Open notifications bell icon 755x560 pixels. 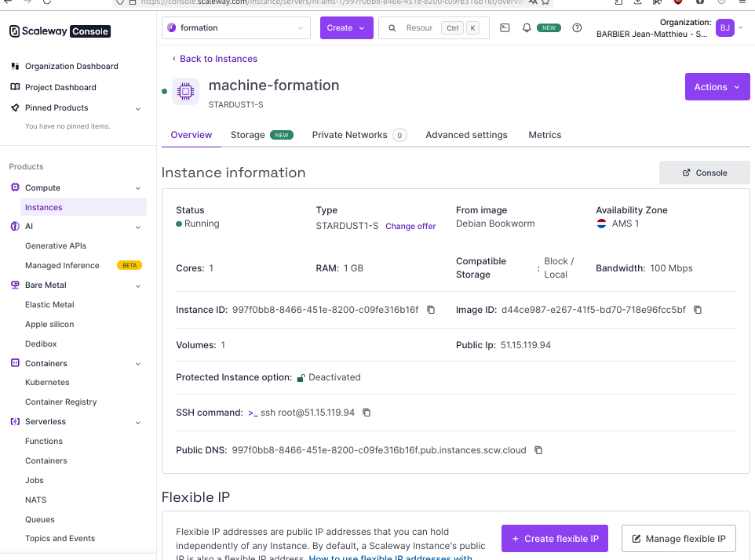[x=527, y=28]
